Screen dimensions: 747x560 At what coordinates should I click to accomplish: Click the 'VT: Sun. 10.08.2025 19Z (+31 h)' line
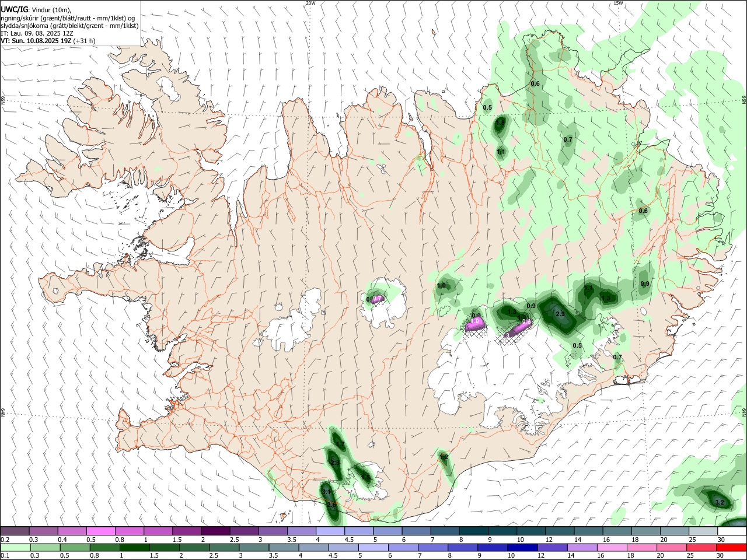click(x=48, y=41)
